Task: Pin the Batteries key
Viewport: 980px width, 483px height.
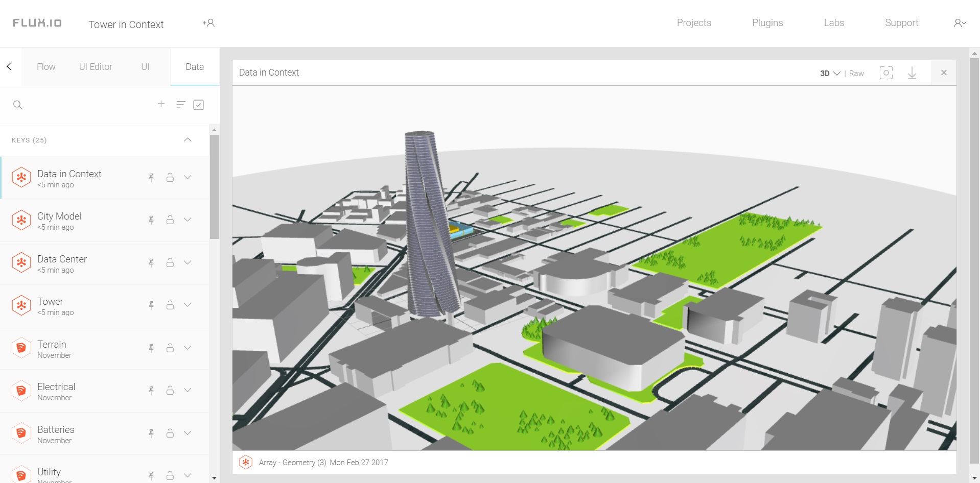Action: click(151, 433)
